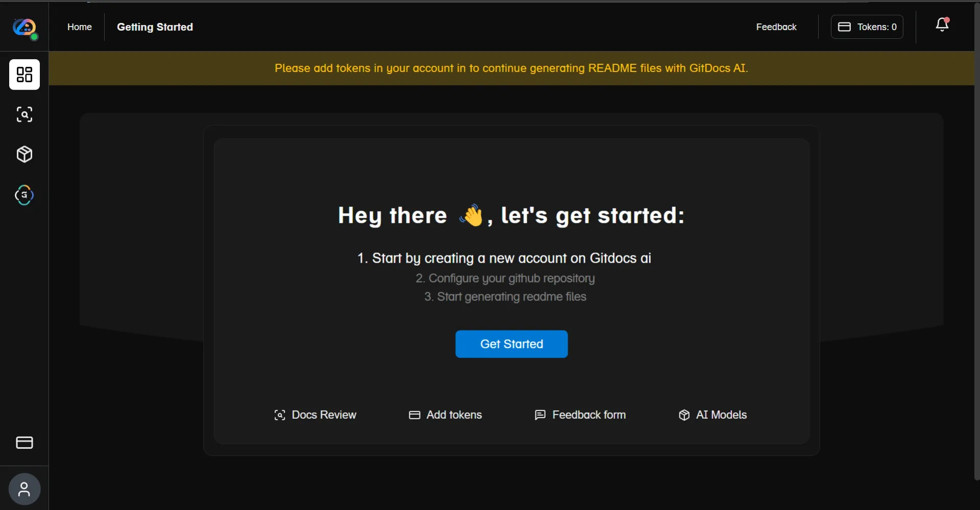Open the user profile avatar

coord(24,490)
